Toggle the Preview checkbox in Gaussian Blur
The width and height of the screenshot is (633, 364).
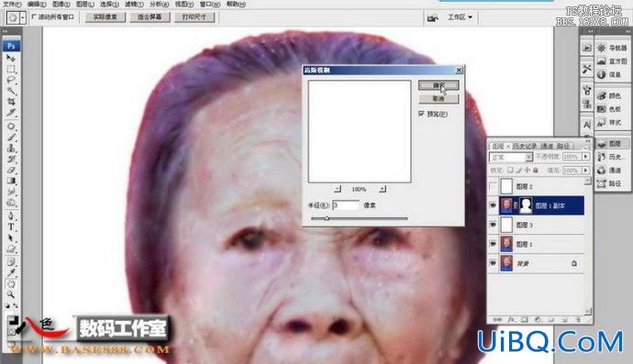(422, 114)
